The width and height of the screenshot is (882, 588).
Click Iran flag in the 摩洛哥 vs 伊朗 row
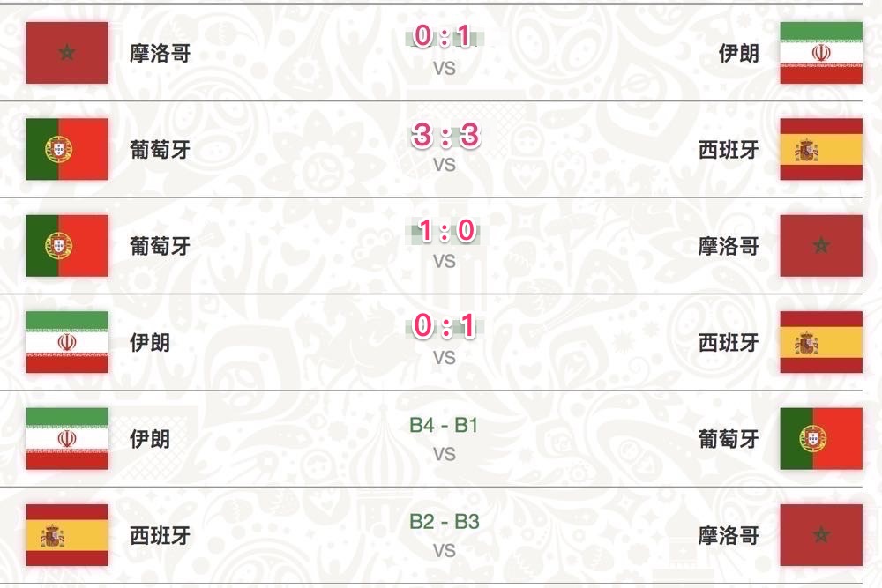click(821, 53)
